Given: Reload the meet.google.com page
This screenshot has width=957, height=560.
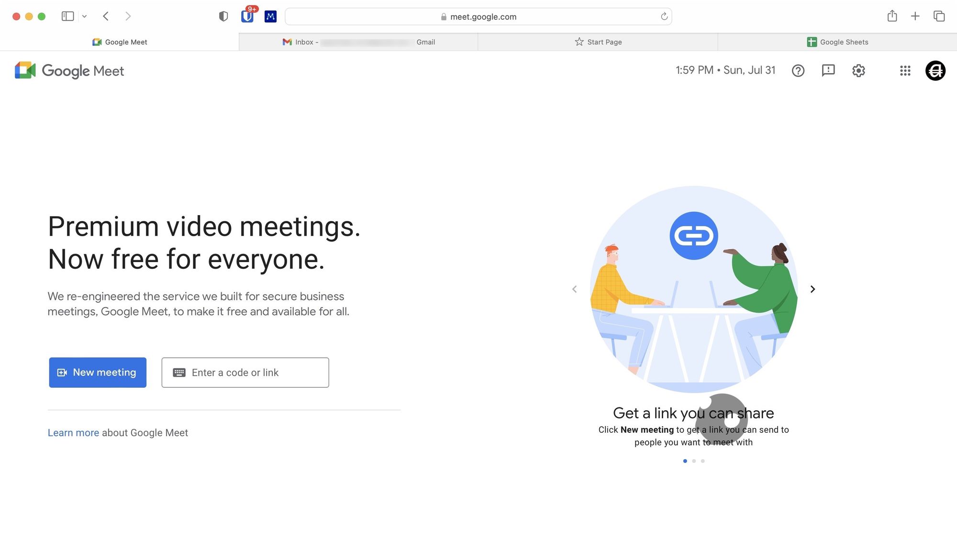Looking at the screenshot, I should (664, 17).
